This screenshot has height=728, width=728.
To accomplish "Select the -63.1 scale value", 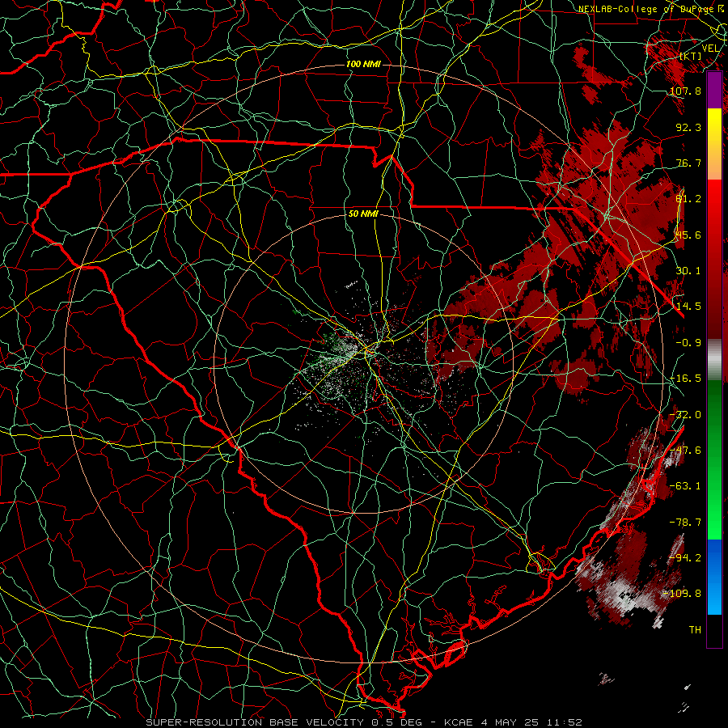I will point(686,486).
